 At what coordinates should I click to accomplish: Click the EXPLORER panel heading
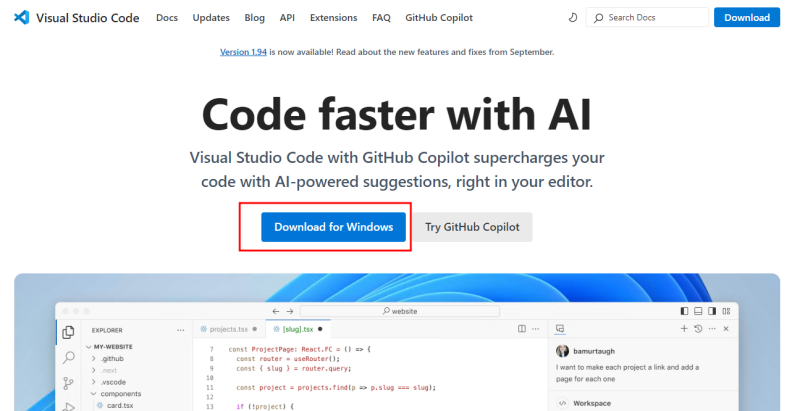pos(107,330)
